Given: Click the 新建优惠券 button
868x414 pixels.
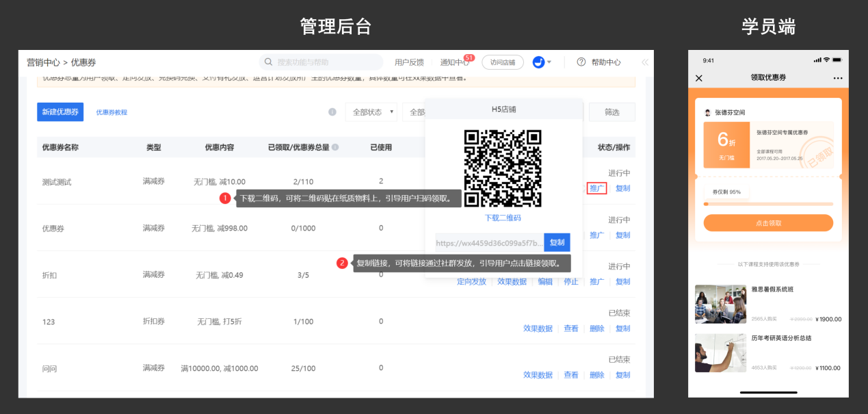Looking at the screenshot, I should pos(60,112).
